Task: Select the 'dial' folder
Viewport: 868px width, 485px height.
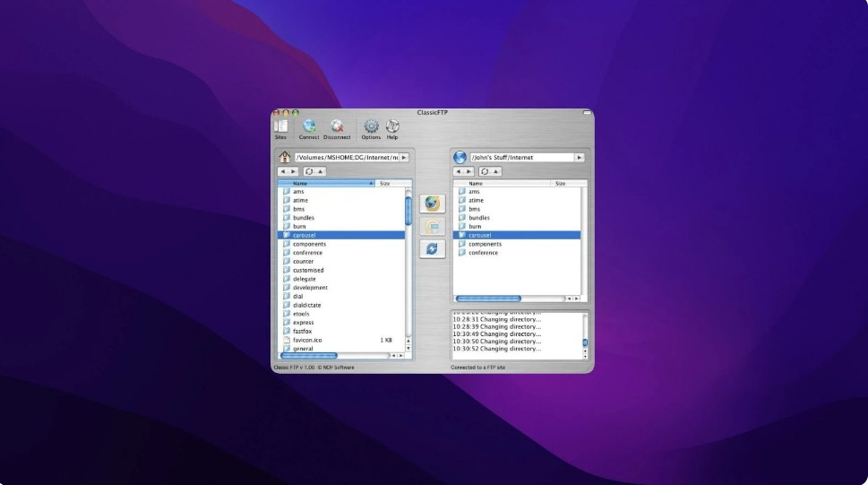Action: pos(341,297)
